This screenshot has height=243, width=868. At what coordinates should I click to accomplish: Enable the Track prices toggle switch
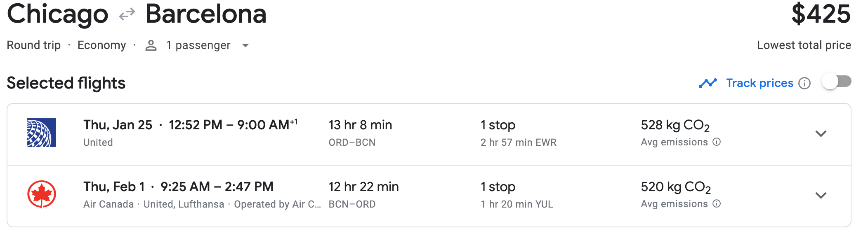836,82
